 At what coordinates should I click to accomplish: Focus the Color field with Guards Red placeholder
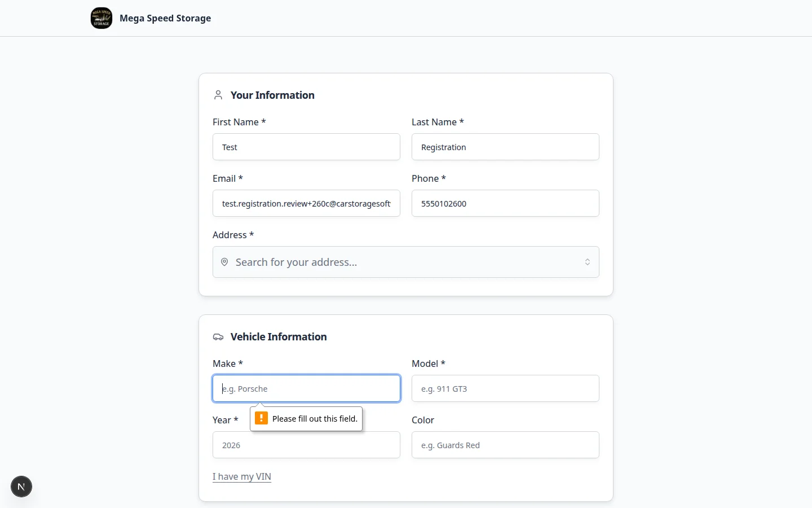click(505, 445)
